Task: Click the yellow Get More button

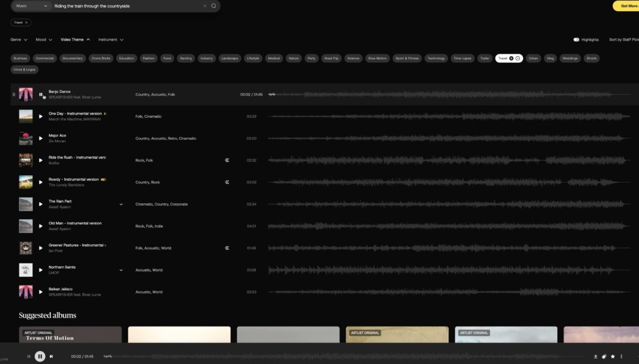Action: pos(626,6)
